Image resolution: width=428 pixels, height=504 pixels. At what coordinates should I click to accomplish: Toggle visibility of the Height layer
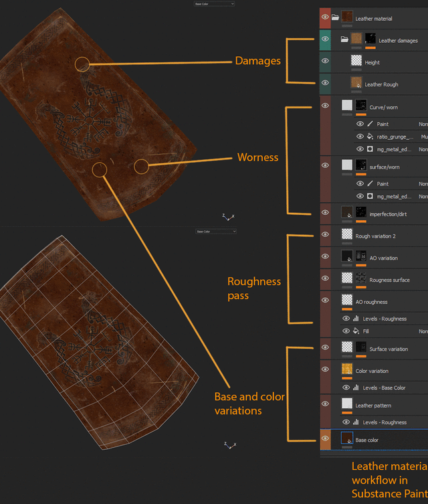325,61
